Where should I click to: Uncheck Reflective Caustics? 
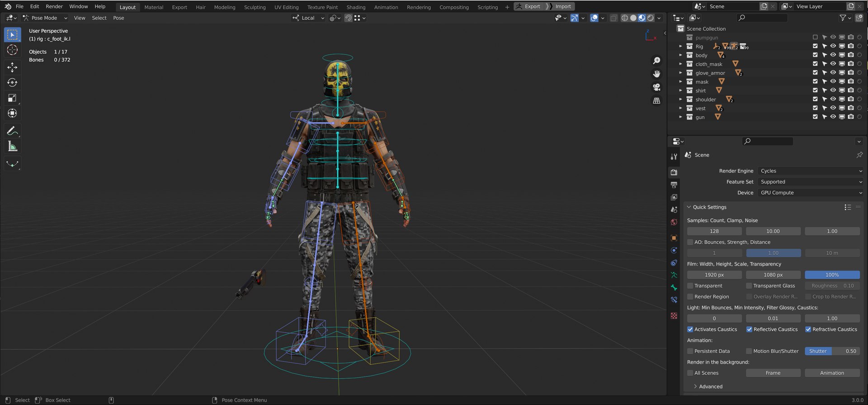749,329
